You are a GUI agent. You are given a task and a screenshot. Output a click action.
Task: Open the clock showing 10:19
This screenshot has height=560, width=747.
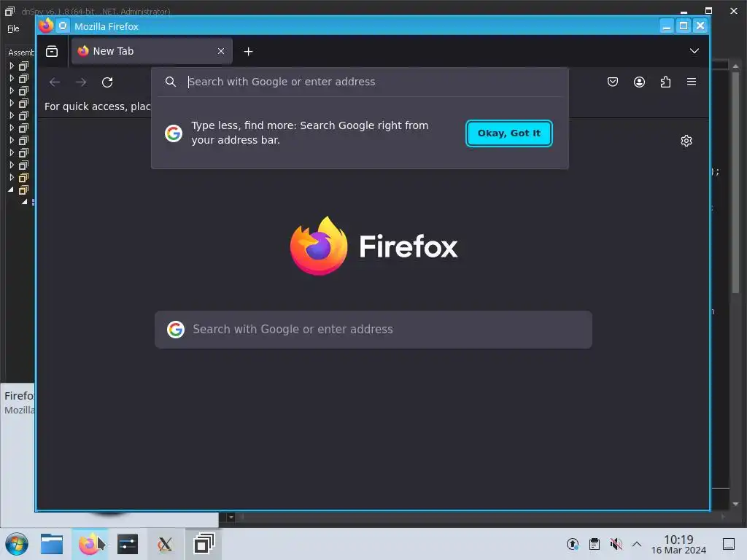pos(678,544)
